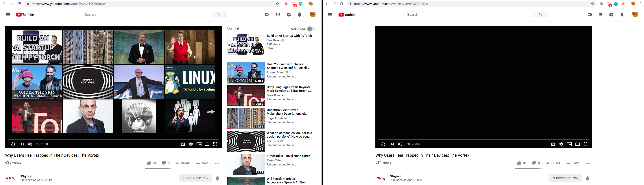Click SUBSCRIBED 20K button in left window
The height and width of the screenshot is (185, 644).
pyautogui.click(x=195, y=178)
